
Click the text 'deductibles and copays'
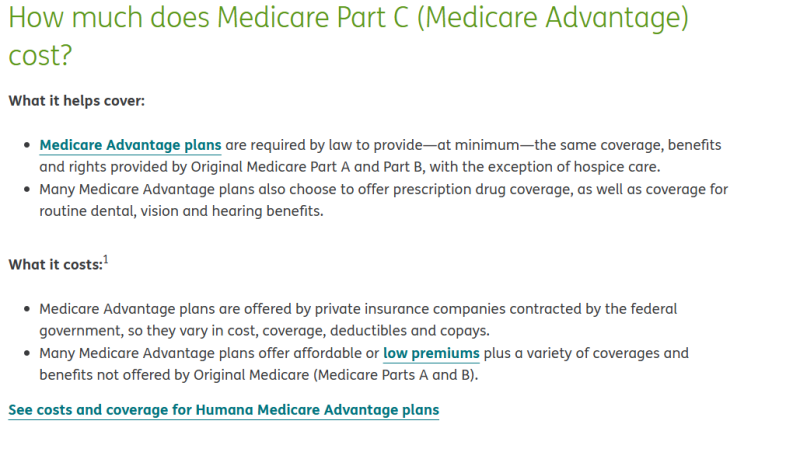[x=425, y=331]
